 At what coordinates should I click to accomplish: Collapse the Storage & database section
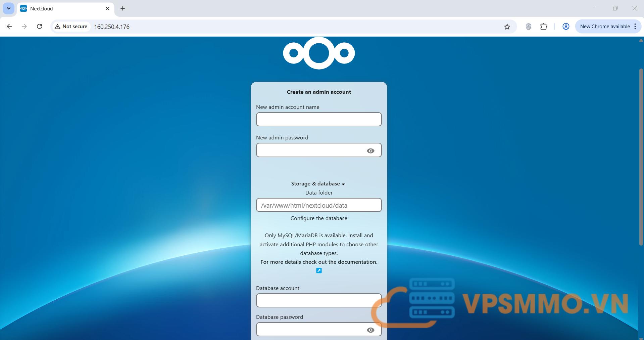tap(318, 184)
